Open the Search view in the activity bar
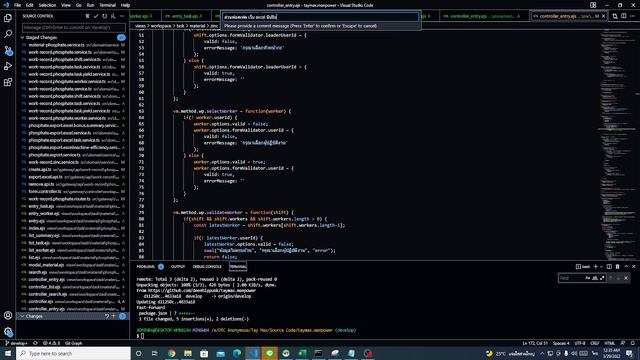The width and height of the screenshot is (640, 360). [x=8, y=34]
